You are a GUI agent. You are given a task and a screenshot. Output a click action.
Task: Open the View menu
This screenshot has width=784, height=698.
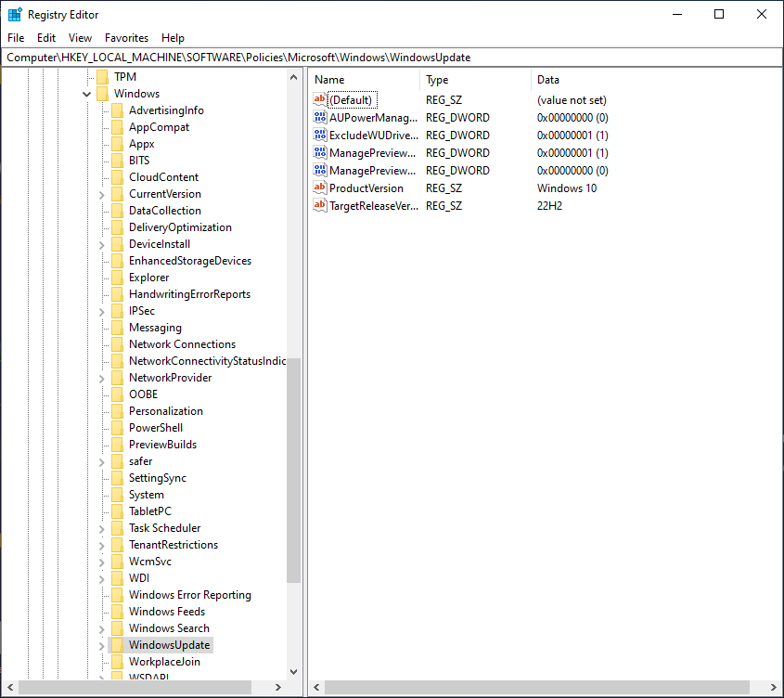[x=80, y=38]
